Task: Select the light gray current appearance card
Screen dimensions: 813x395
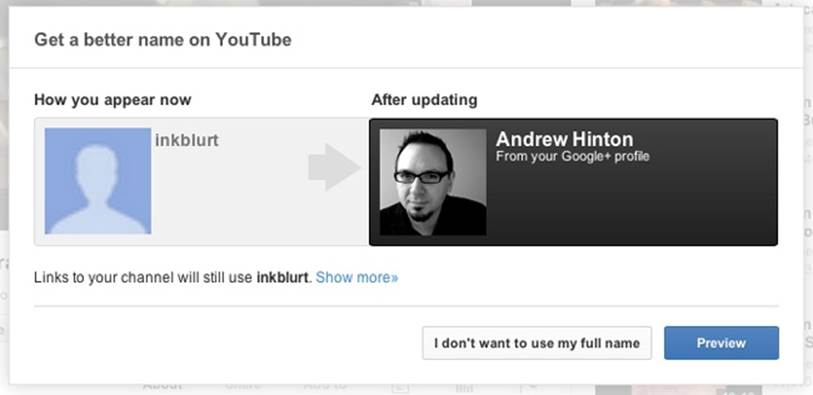Action: pyautogui.click(x=202, y=182)
